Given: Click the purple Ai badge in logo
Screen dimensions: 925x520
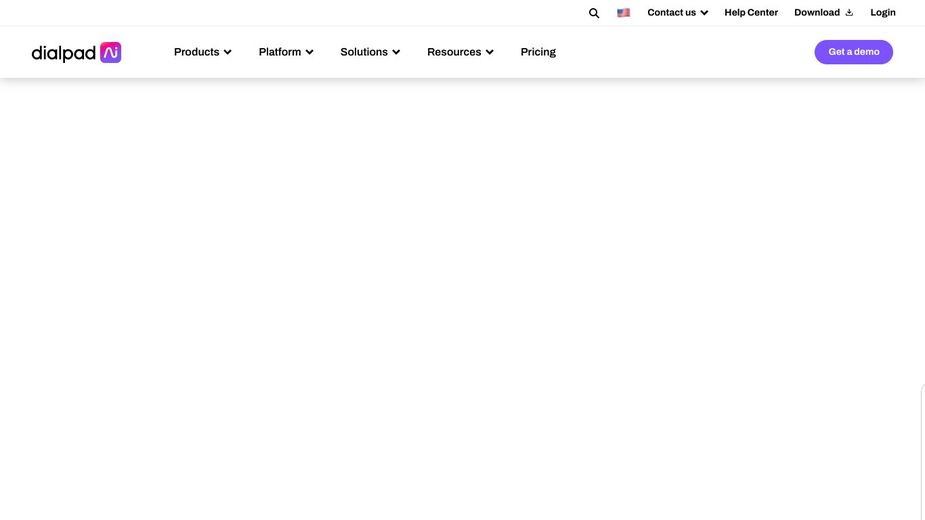Looking at the screenshot, I should [110, 52].
